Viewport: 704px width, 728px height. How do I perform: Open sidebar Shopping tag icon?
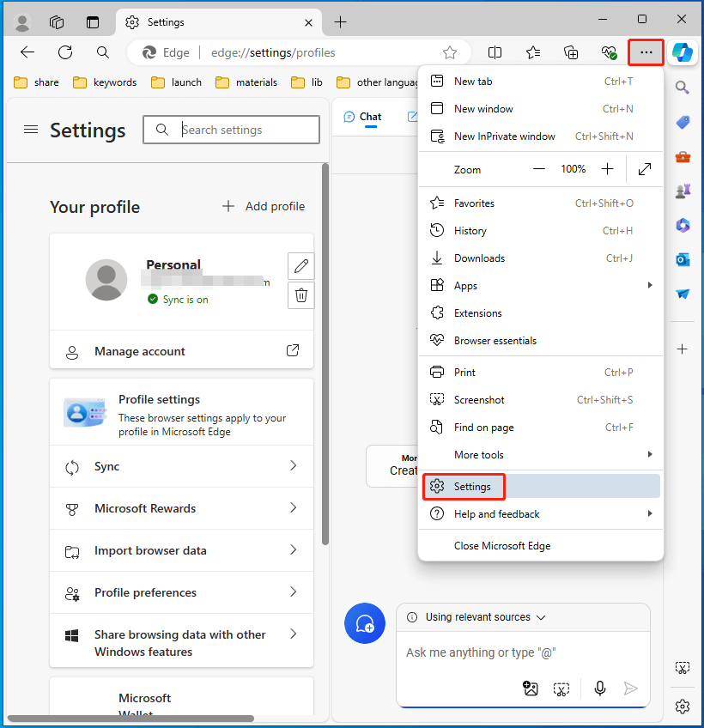[683, 122]
